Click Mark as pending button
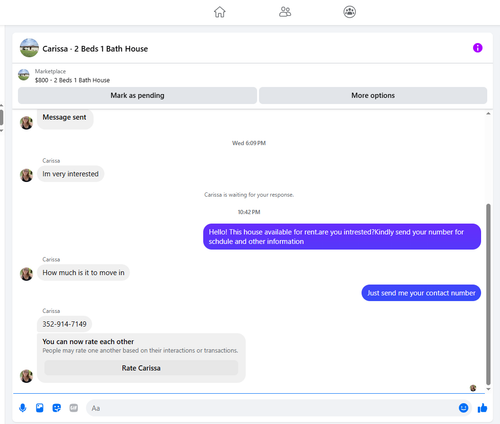Screen dimensions: 500x424 [137, 95]
